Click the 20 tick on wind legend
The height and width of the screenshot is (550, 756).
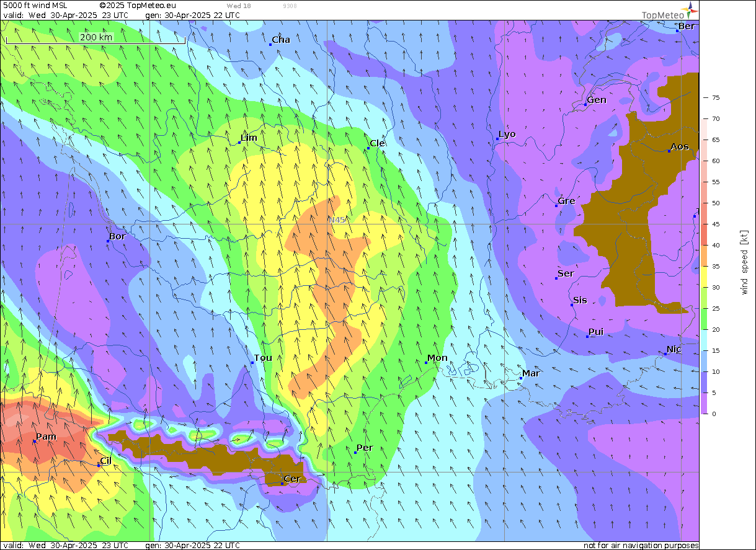(715, 329)
